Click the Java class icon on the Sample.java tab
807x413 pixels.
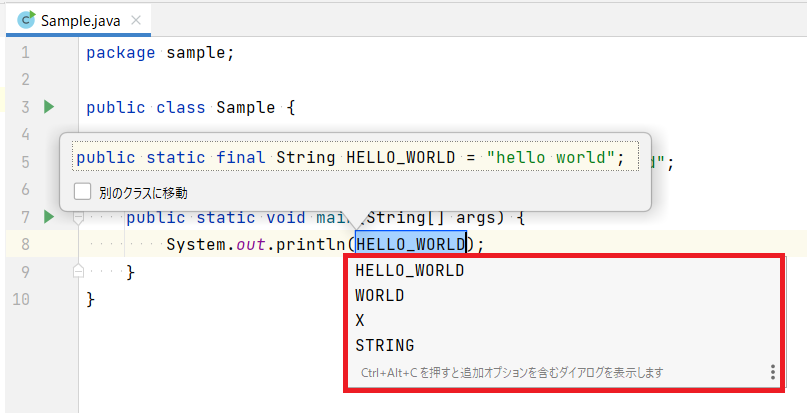coord(26,20)
